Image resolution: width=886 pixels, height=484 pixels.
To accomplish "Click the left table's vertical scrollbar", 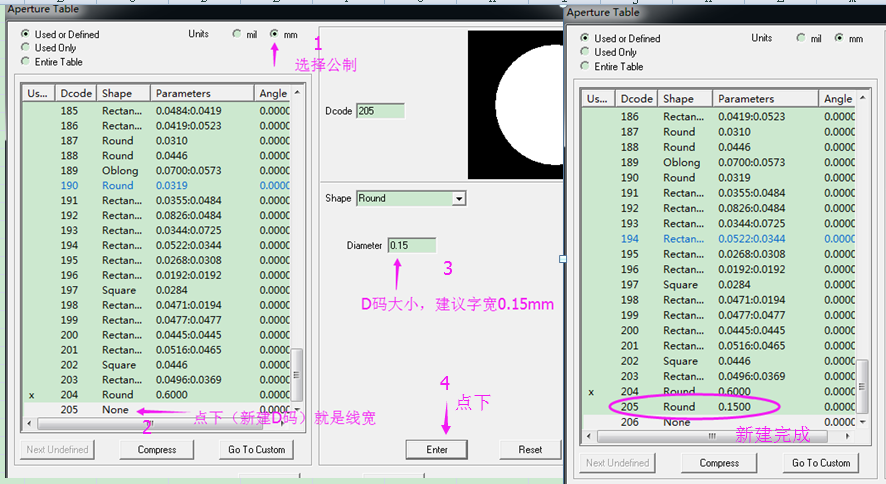I will click(x=297, y=250).
